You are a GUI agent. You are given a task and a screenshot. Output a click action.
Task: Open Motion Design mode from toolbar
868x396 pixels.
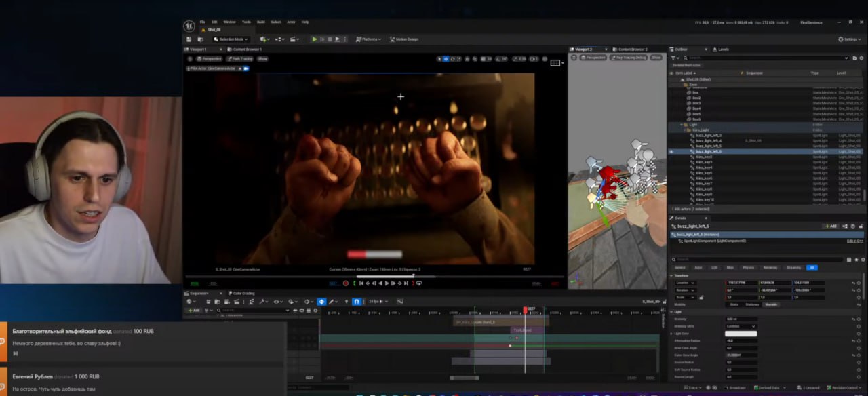coord(404,39)
